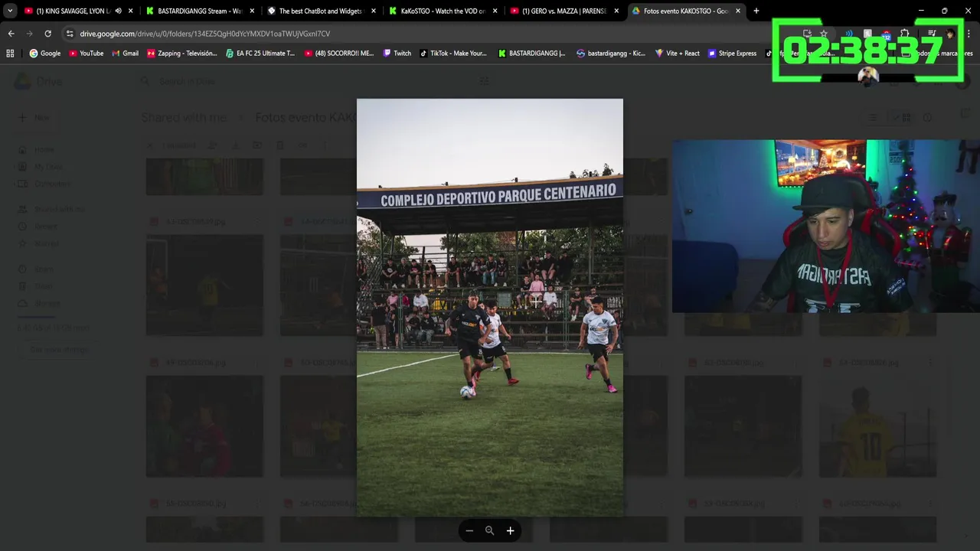Open the TikTok - Make Your... bookmark
The height and width of the screenshot is (551, 980).
[453, 54]
